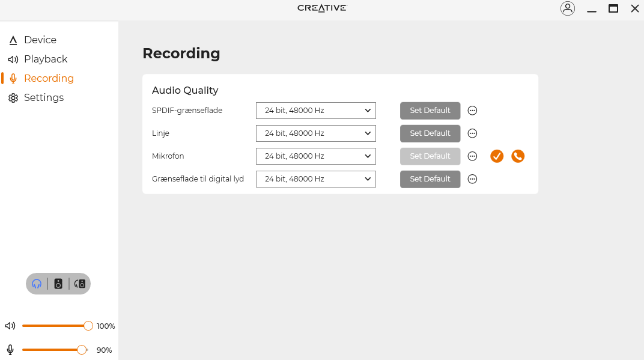This screenshot has width=644, height=360.
Task: Expand the Linje audio quality dropdown
Action: [316, 133]
